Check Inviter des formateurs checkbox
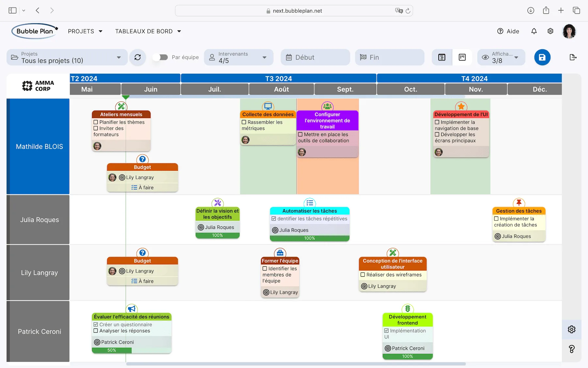Screen dimensions: 588x368 coord(96,128)
